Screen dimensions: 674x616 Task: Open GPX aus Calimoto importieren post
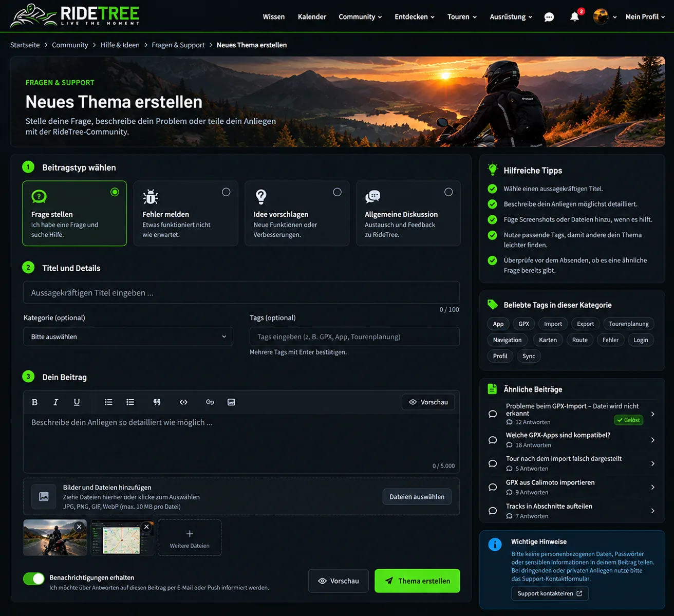550,482
